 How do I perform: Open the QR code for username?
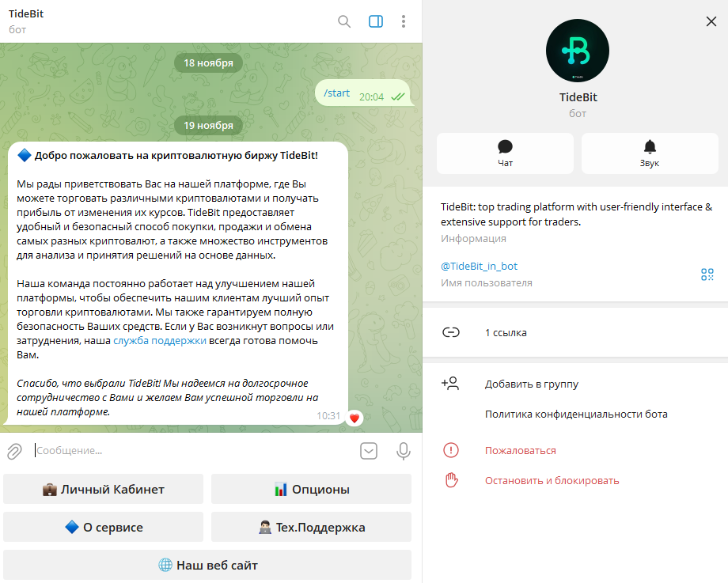point(707,274)
